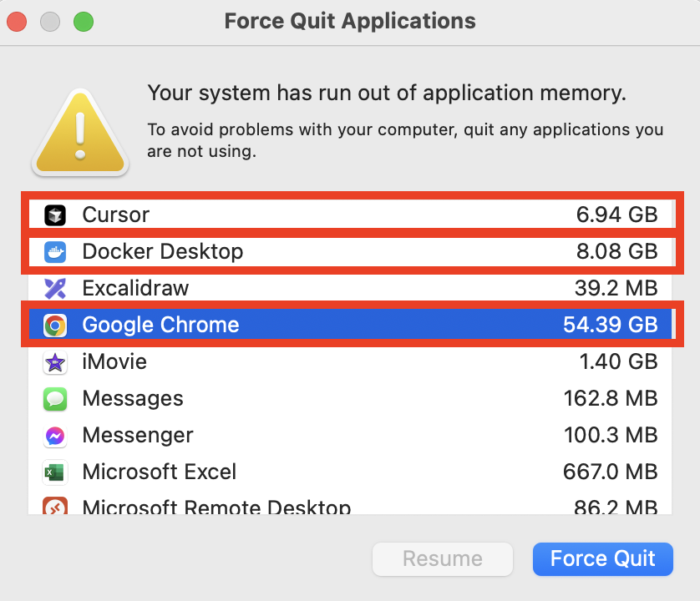Screen dimensions: 700x601
Task: Click the 667.0 MB memory value
Action: click(611, 472)
